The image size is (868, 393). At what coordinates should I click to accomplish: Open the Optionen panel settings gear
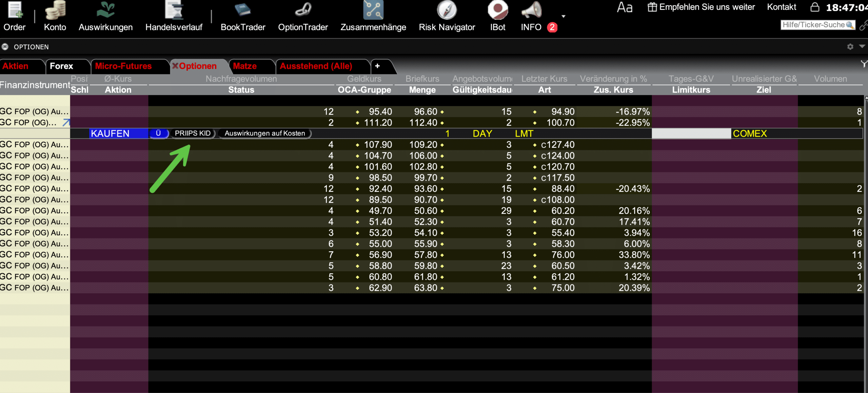[850, 47]
